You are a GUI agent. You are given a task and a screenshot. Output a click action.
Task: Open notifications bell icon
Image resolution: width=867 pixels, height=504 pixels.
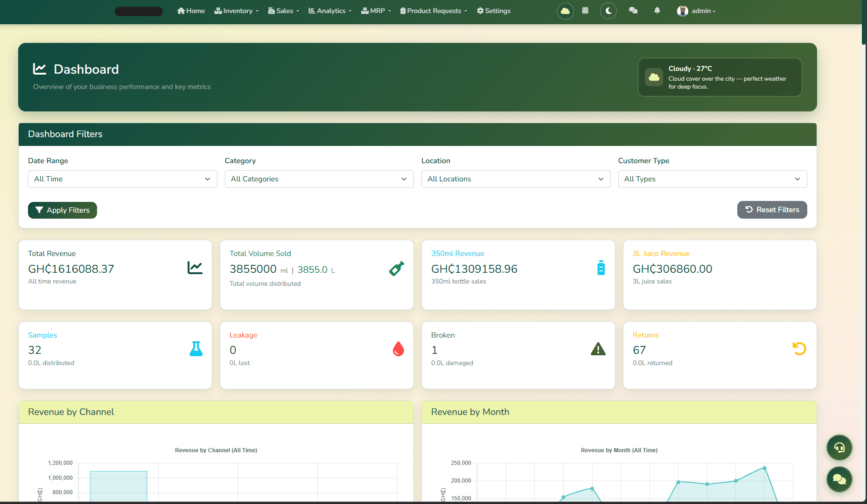click(x=657, y=10)
